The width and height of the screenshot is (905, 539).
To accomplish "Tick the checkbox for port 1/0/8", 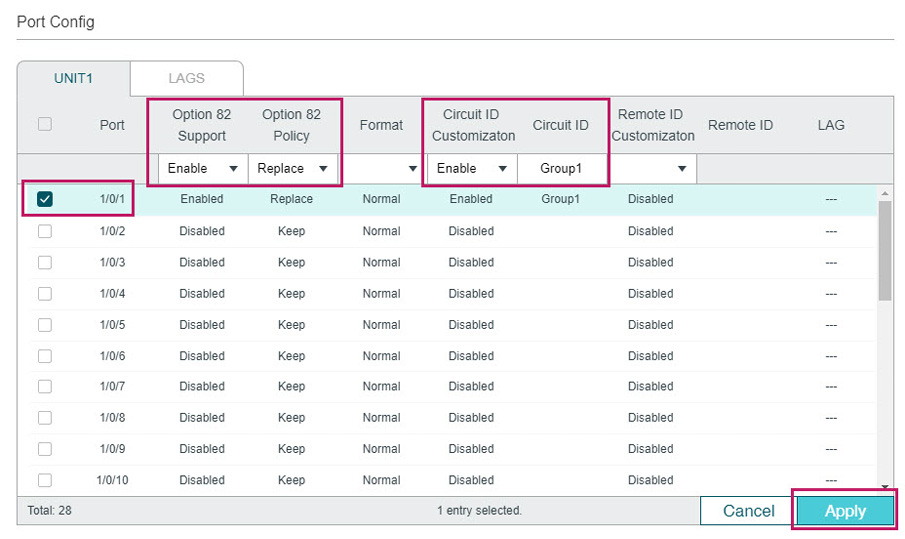I will click(x=45, y=418).
